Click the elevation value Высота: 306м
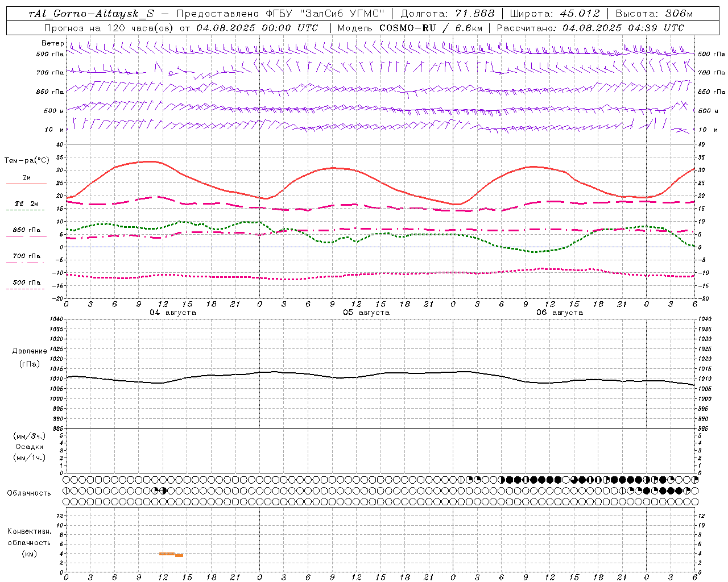728x582 pixels. (654, 14)
